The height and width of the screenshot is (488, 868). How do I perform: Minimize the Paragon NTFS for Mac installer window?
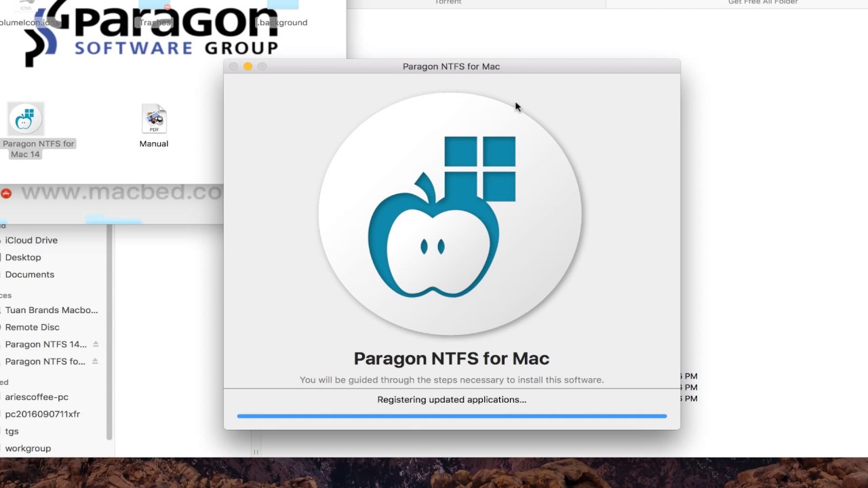tap(248, 66)
